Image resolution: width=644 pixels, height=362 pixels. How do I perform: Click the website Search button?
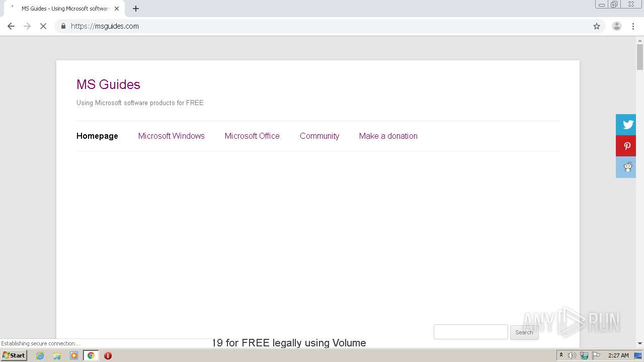[x=524, y=332]
